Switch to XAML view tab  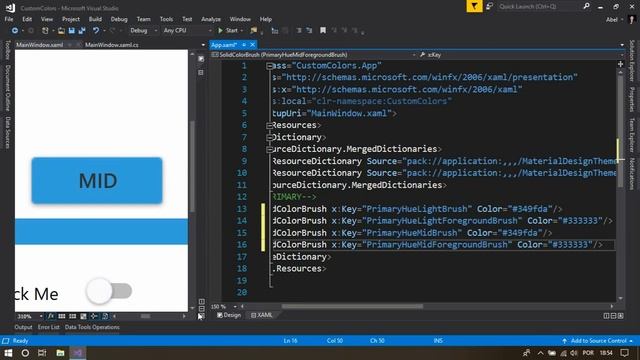[x=261, y=315]
